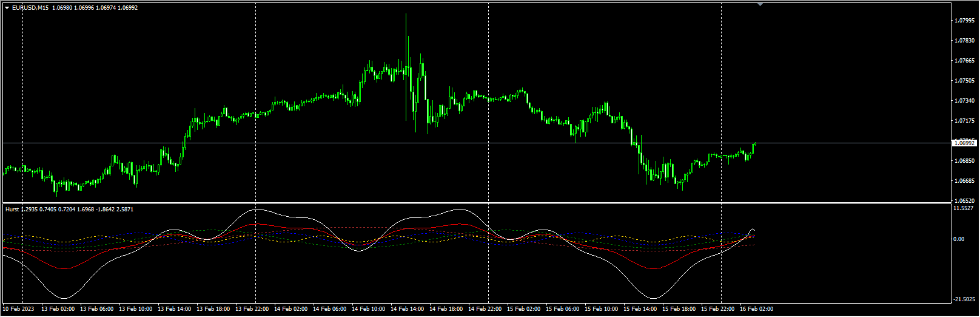The height and width of the screenshot is (317, 980).
Task: Click the 1.07665 price axis label
Action: click(x=964, y=60)
